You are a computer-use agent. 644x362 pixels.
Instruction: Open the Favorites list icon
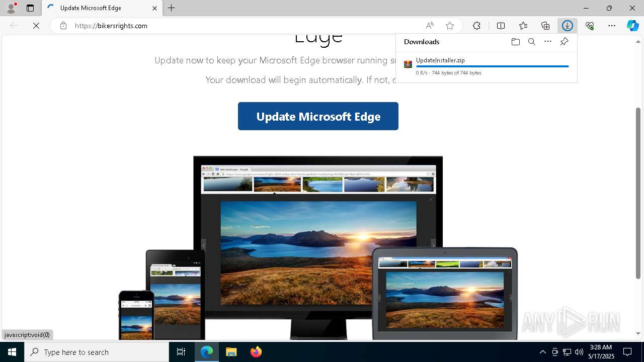tap(523, 26)
